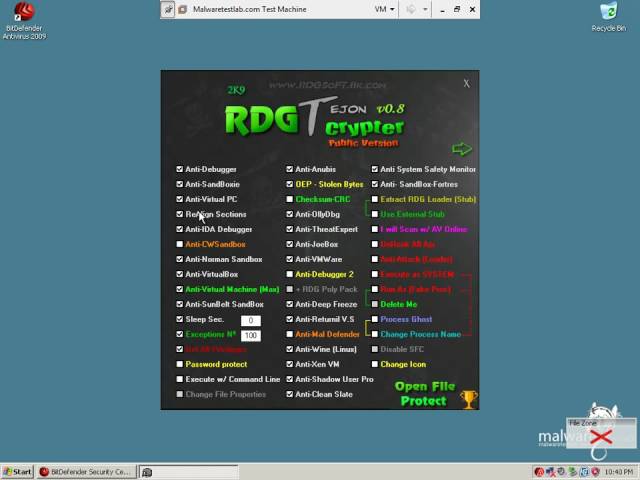Enable Anti-Mal Defender
The height and width of the screenshot is (480, 640).
coord(289,334)
